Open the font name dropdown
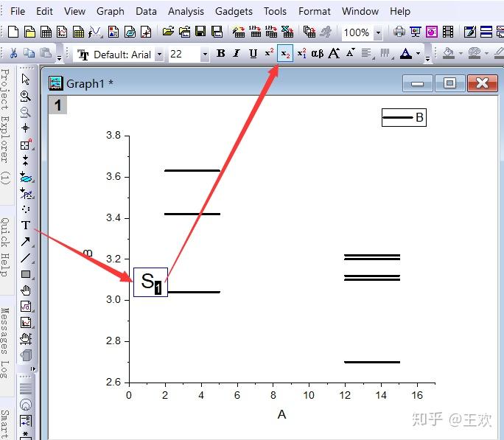 159,55
